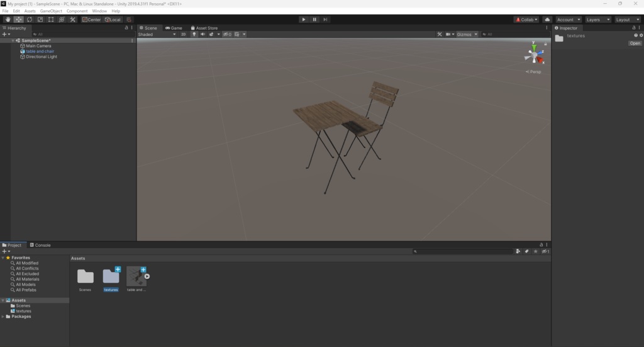The width and height of the screenshot is (644, 347).
Task: Switch to the Inspector tab
Action: (566, 28)
